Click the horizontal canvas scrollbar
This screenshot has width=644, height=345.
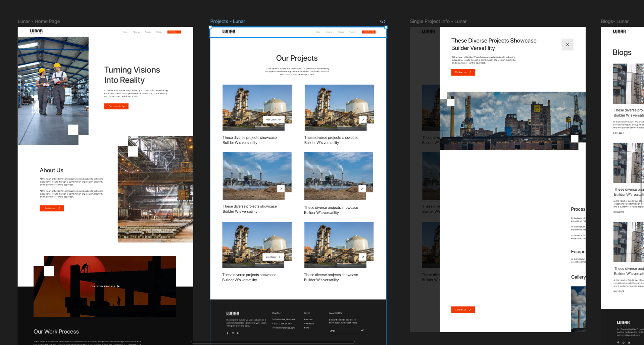pyautogui.click(x=273, y=342)
